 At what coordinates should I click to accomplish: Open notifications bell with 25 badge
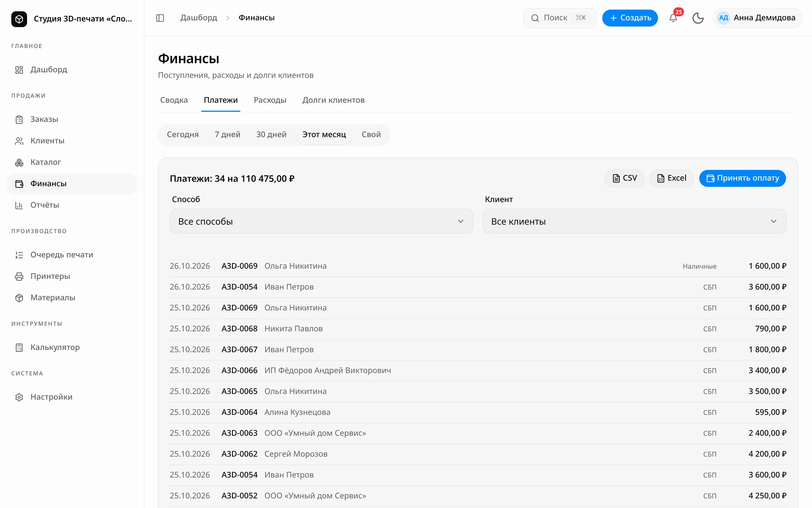[x=673, y=18]
